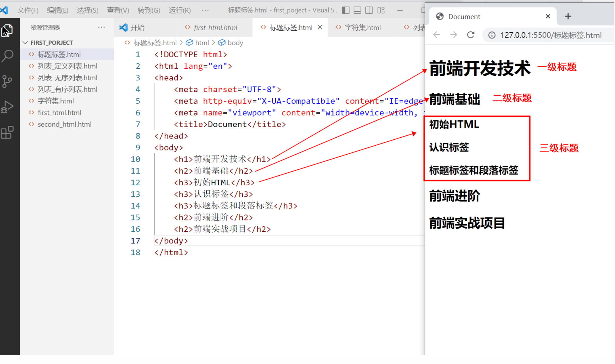Viewport: 615px width, 364px height.
Task: Click heading 前端实战项目 in browser
Action: (x=467, y=223)
